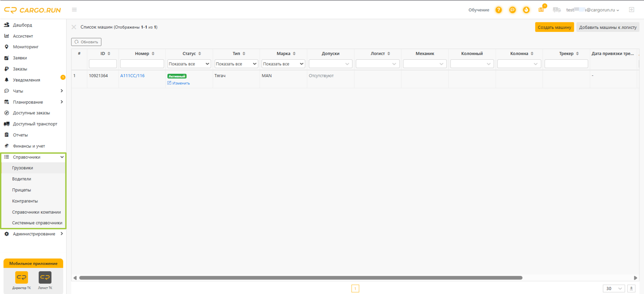Click the CARGO.RUN logo
Viewport: 644px width, 294px height.
click(x=33, y=10)
